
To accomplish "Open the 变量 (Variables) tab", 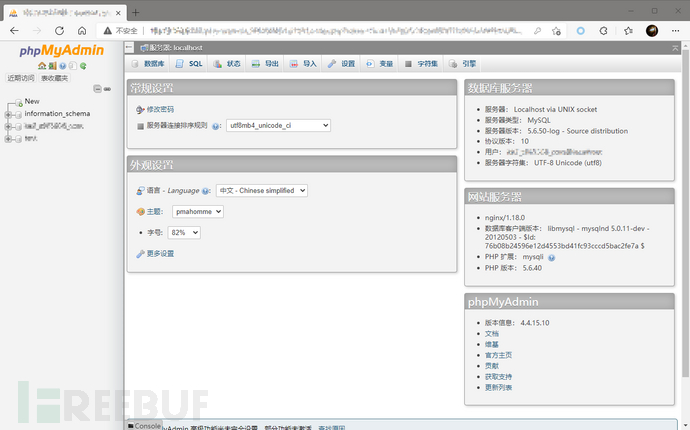I will click(379, 64).
